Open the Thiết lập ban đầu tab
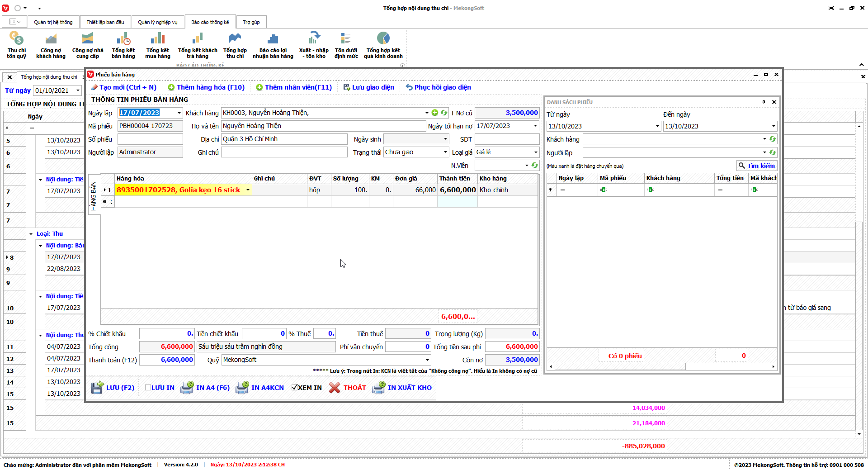This screenshot has width=868, height=470. pyautogui.click(x=105, y=22)
